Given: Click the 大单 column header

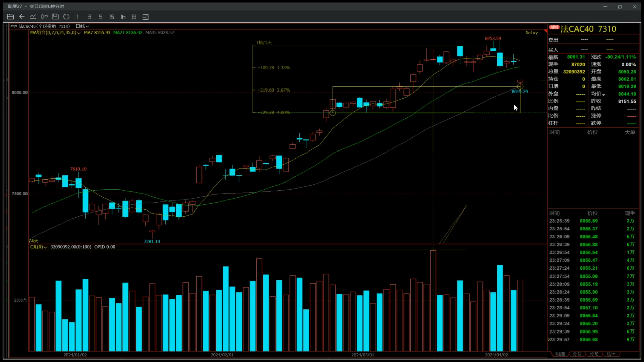Looking at the screenshot, I should point(630,132).
